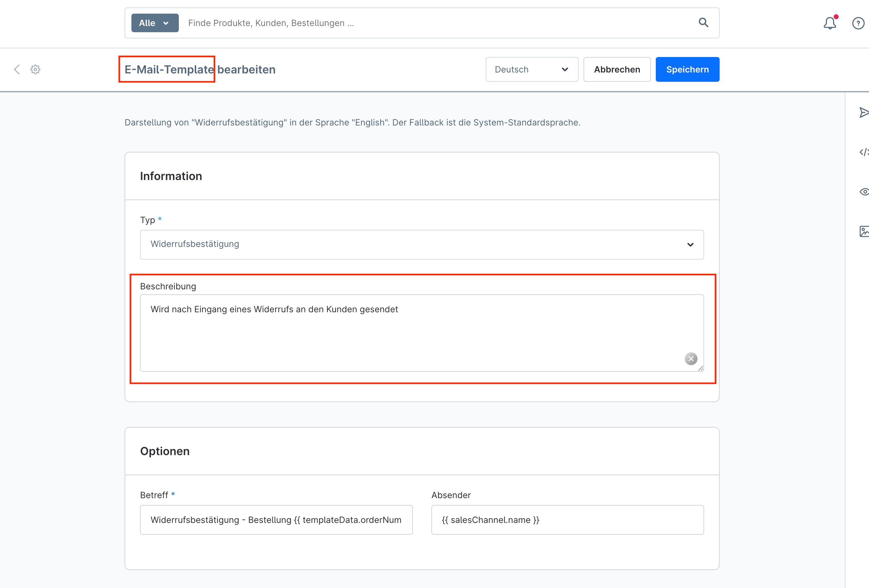This screenshot has height=588, width=869.
Task: Open settings gear icon near back arrow
Action: click(x=35, y=69)
